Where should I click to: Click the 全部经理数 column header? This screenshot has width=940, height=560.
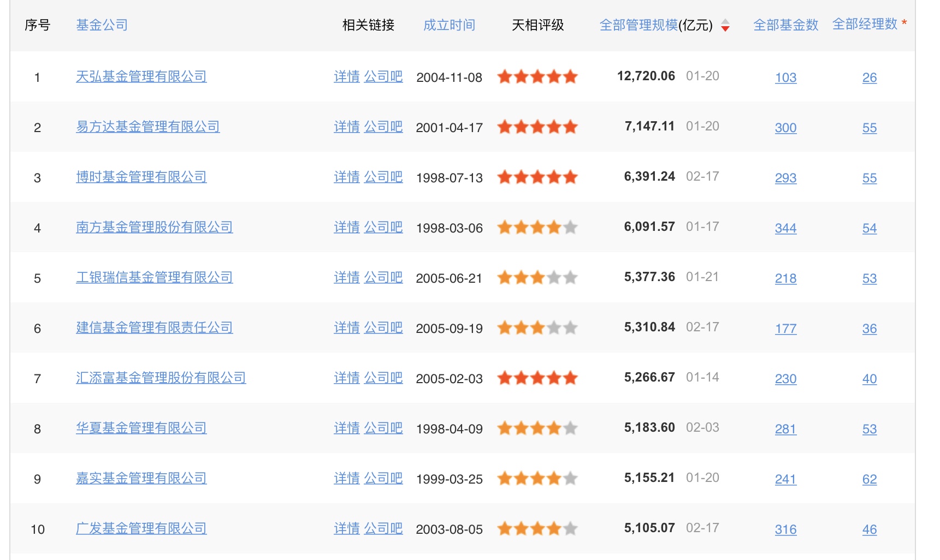(x=865, y=25)
